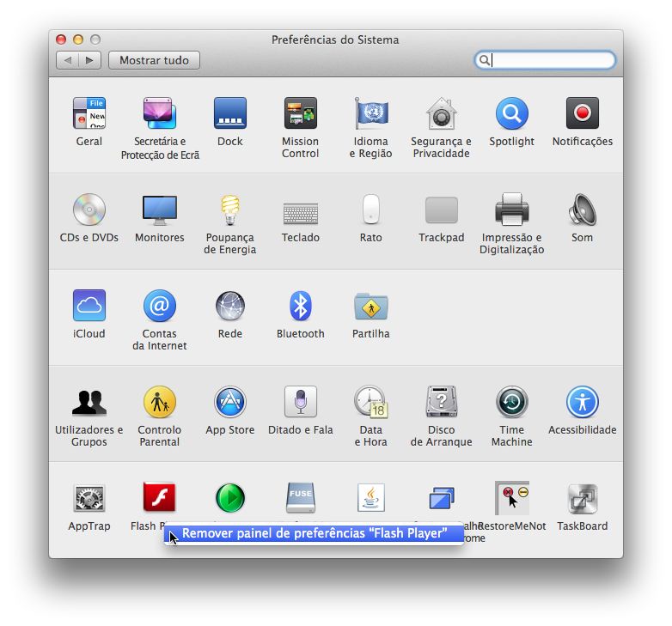The height and width of the screenshot is (626, 672).
Task: Open Rede preferences
Action: coord(230,306)
